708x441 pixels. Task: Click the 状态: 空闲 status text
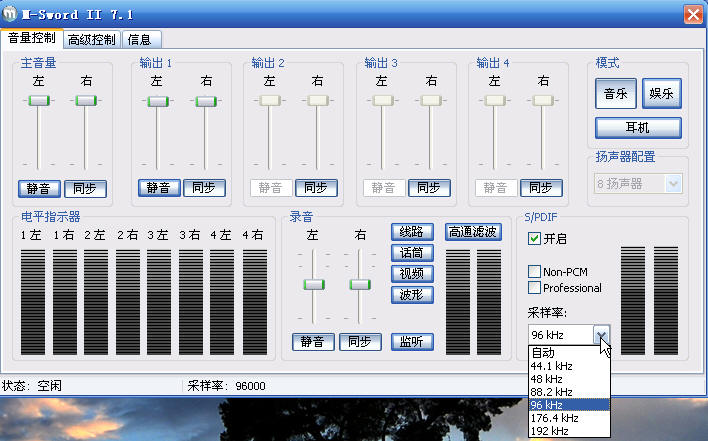coord(32,386)
